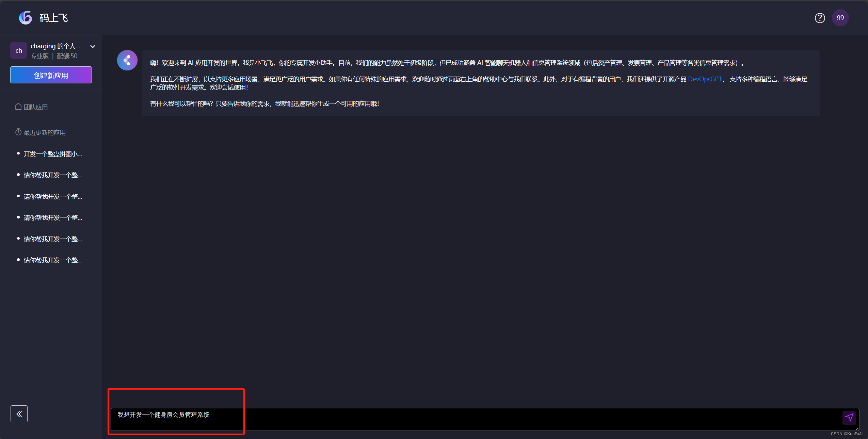Open the last recent app in list
The image size is (868, 439).
53,260
